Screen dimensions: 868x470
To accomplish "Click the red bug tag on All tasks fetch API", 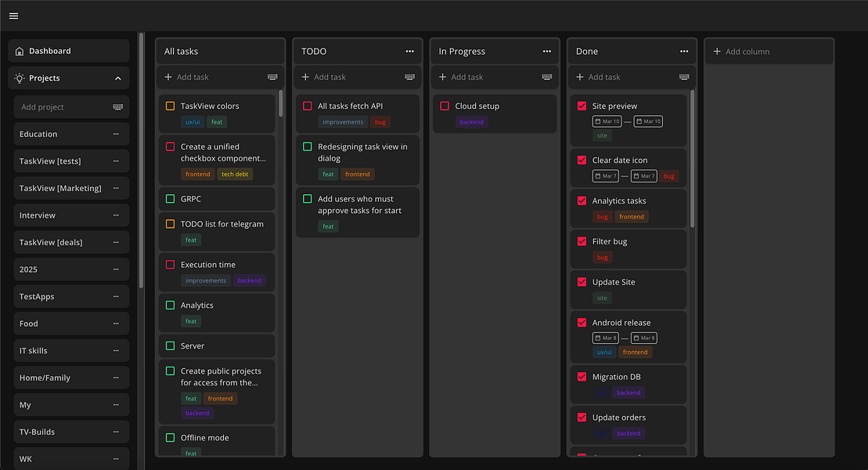I will tap(381, 121).
